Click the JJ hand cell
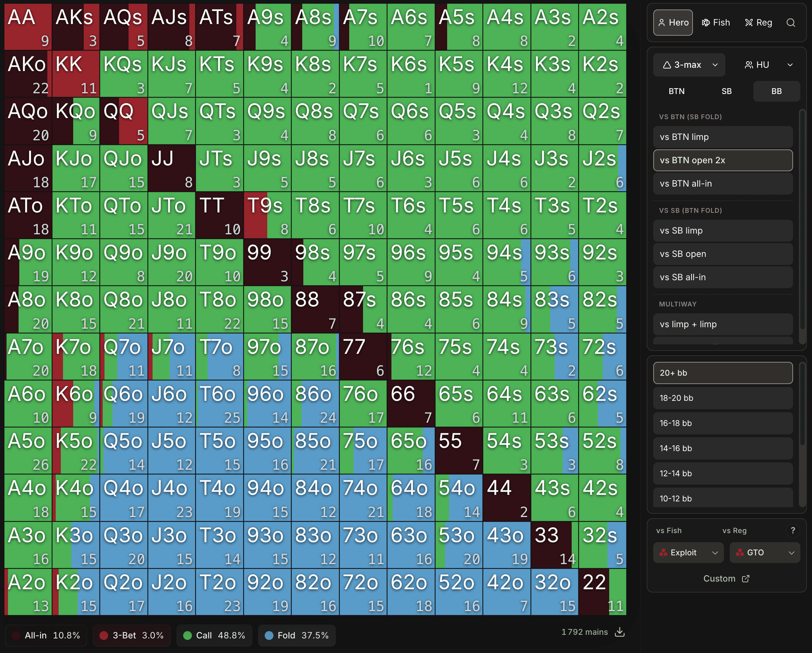This screenshot has width=812, height=653. tap(172, 168)
